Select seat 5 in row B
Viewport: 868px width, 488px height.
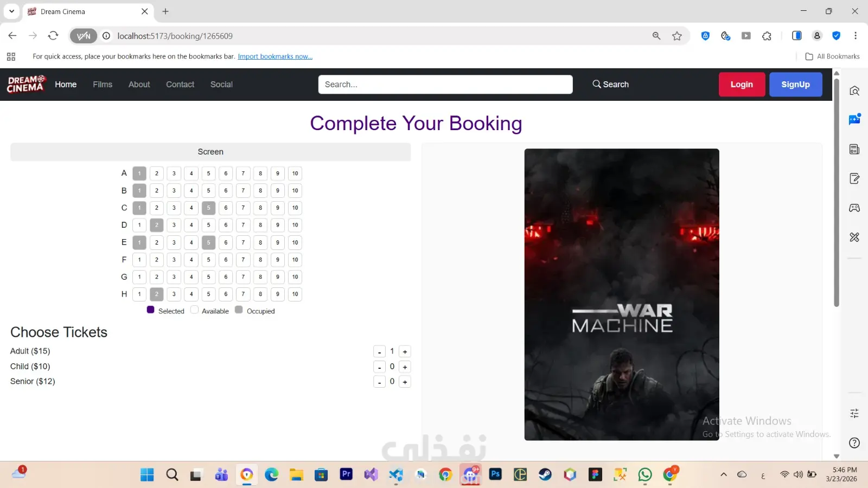209,191
